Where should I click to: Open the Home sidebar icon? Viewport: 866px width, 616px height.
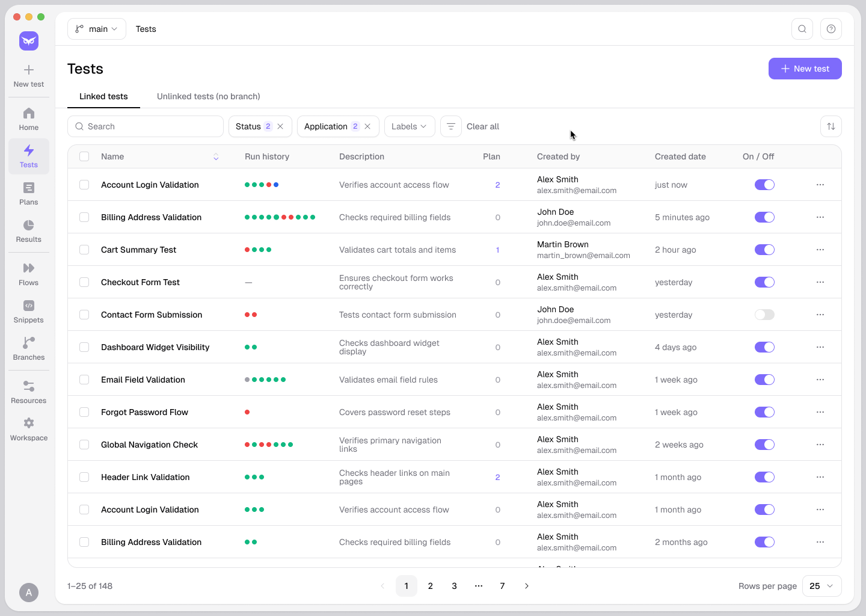(29, 119)
